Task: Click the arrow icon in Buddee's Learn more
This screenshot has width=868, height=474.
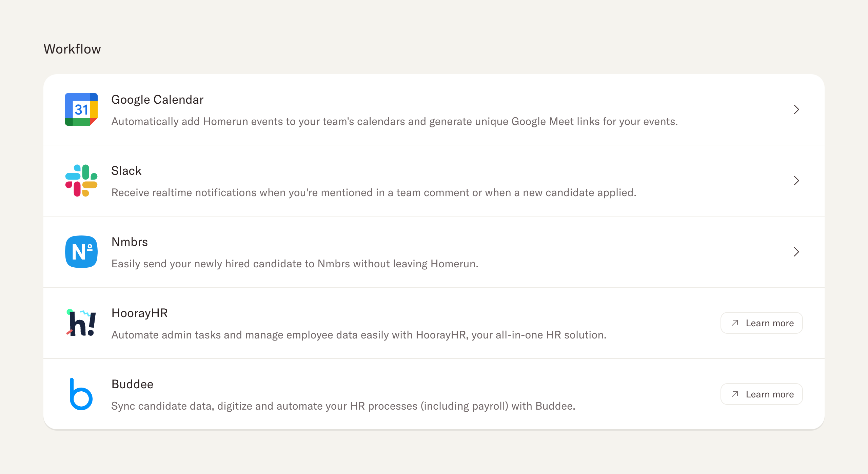Action: click(735, 394)
